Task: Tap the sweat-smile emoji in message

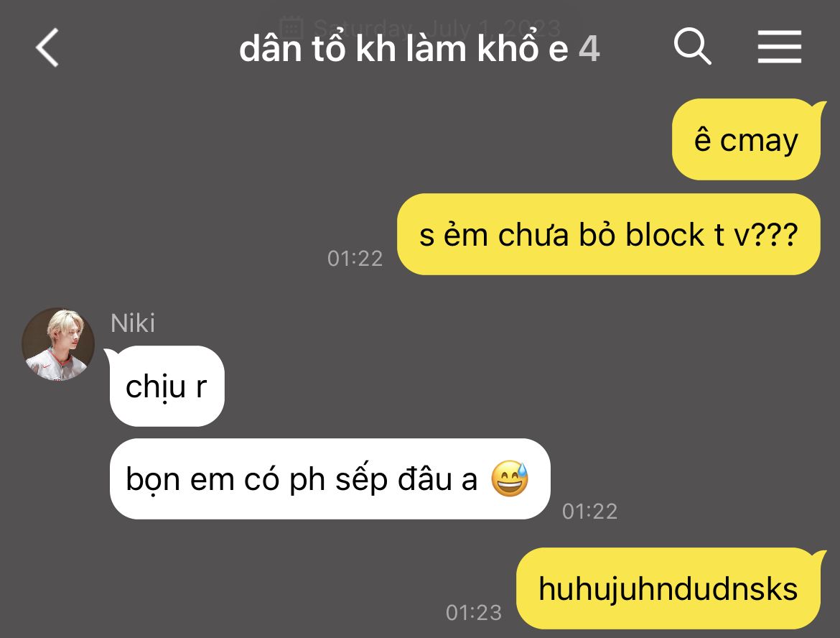Action: [510, 478]
